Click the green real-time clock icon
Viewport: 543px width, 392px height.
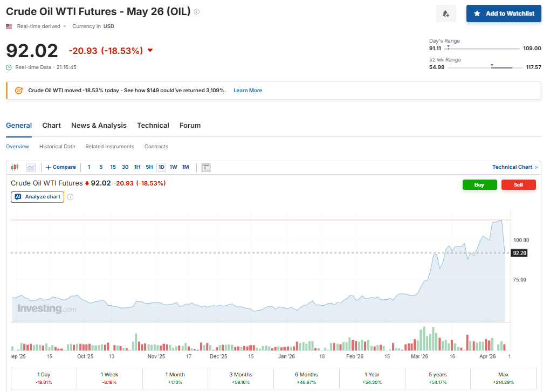tap(9, 67)
